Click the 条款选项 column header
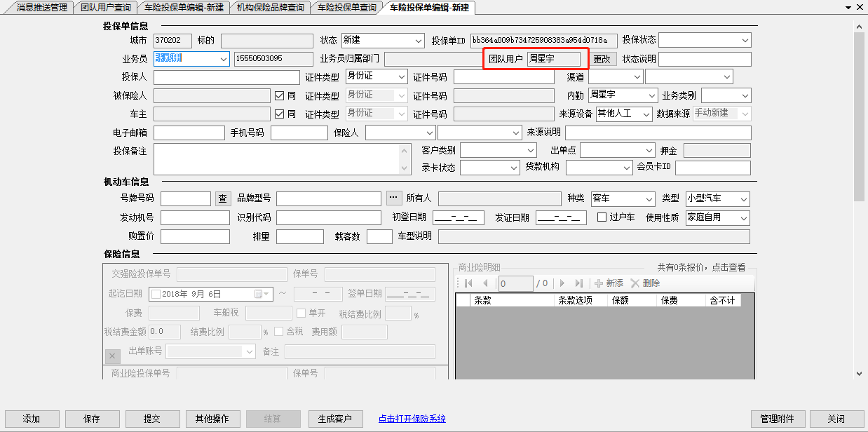 [x=582, y=300]
